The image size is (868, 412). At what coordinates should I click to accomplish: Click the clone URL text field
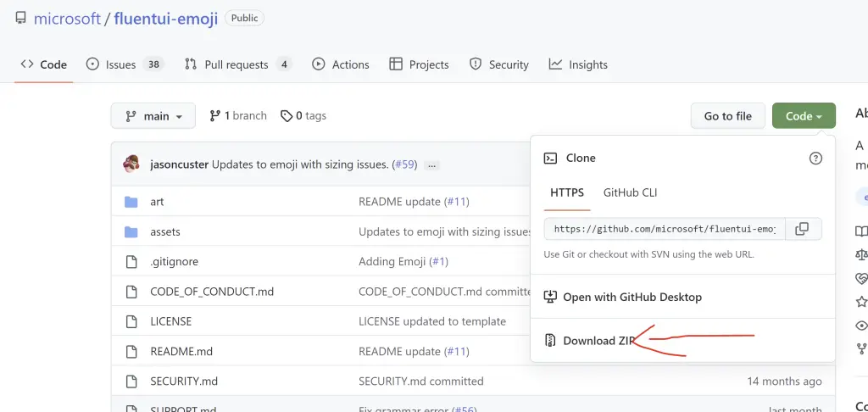pos(665,229)
